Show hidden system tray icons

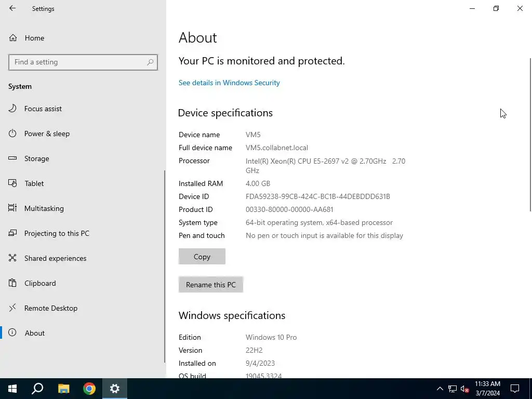pyautogui.click(x=440, y=389)
